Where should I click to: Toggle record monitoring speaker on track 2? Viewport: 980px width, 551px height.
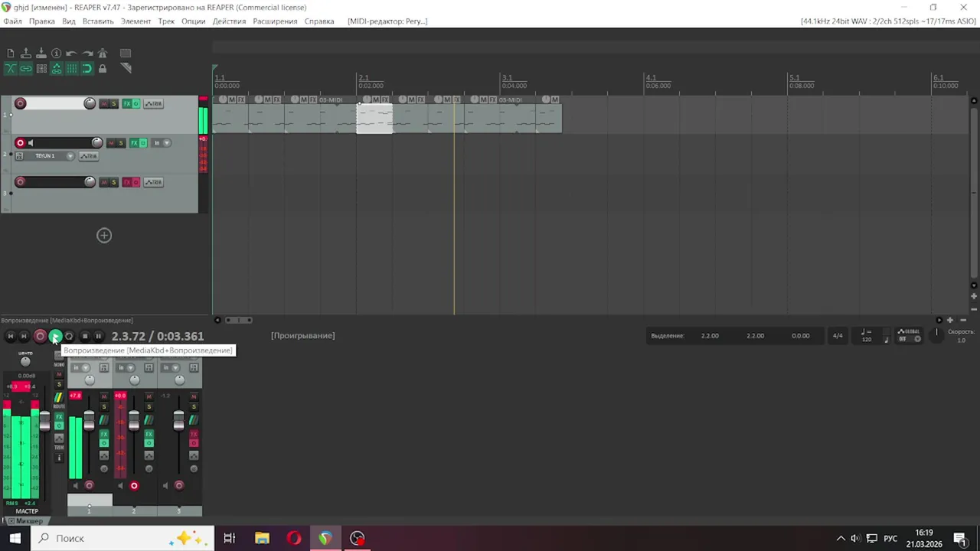point(31,142)
